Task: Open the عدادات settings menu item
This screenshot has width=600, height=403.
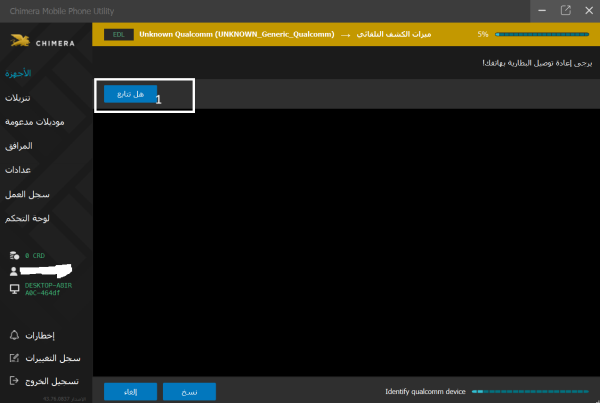Action: click(x=18, y=170)
